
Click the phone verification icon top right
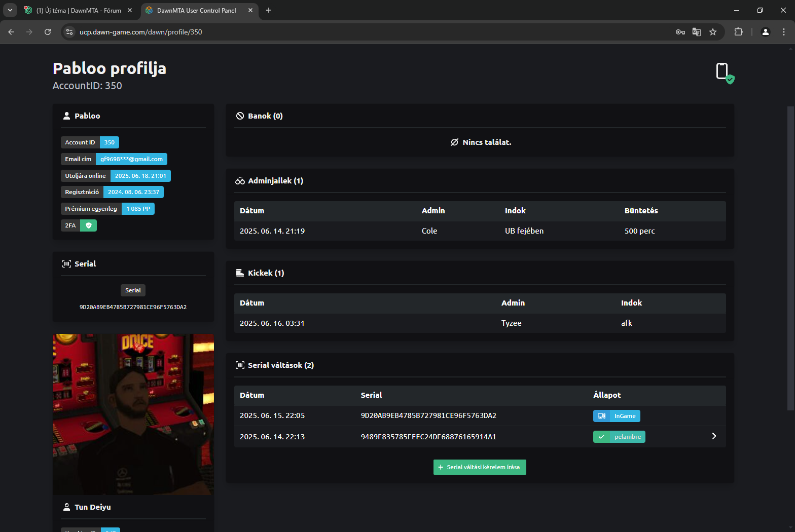(724, 72)
